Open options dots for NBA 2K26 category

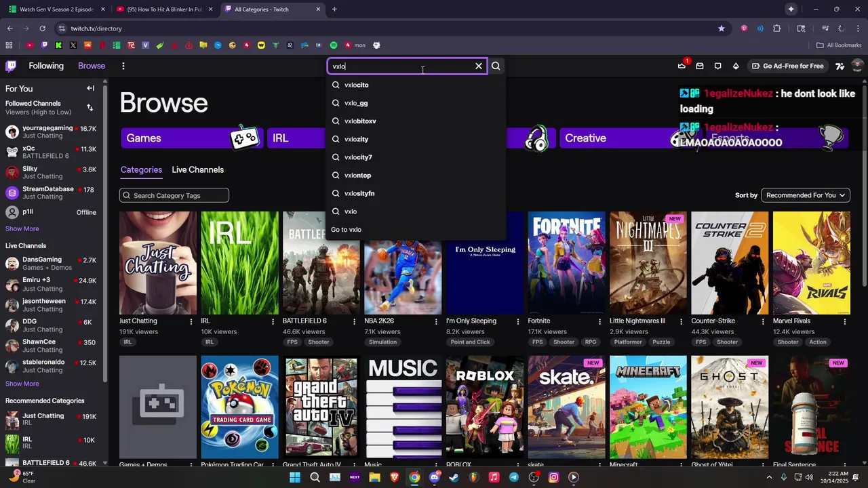click(x=437, y=321)
